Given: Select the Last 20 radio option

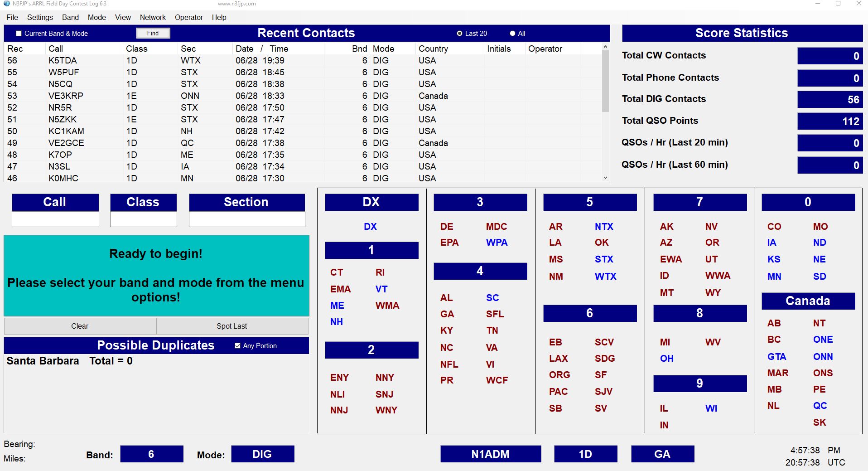Looking at the screenshot, I should pyautogui.click(x=459, y=34).
